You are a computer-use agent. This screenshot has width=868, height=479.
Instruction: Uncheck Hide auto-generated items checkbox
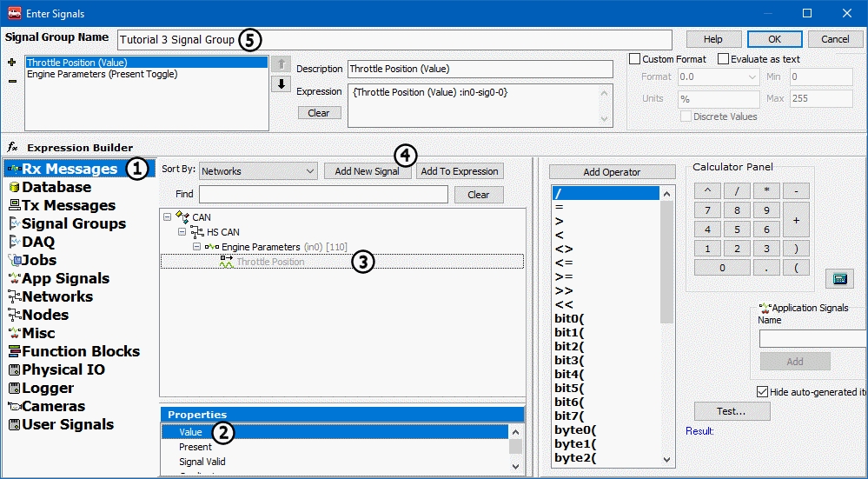[x=763, y=392]
